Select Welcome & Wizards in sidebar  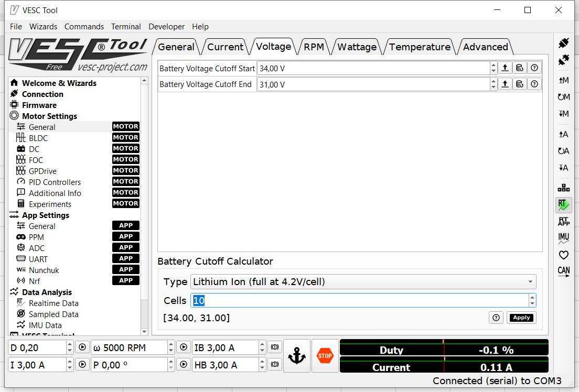(x=59, y=83)
